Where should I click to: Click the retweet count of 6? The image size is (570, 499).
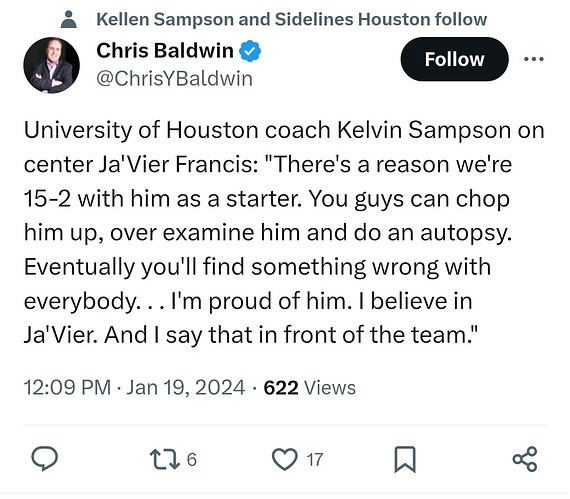pyautogui.click(x=192, y=460)
